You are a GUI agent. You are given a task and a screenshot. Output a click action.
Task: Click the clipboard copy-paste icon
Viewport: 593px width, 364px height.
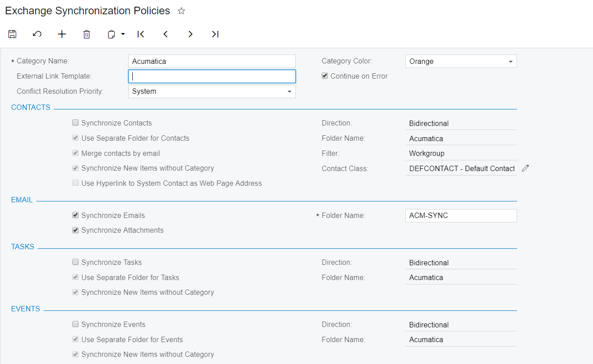(x=112, y=34)
